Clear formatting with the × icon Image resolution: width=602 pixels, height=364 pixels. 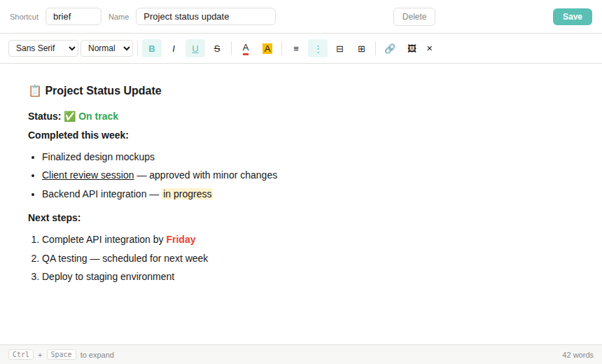point(430,48)
